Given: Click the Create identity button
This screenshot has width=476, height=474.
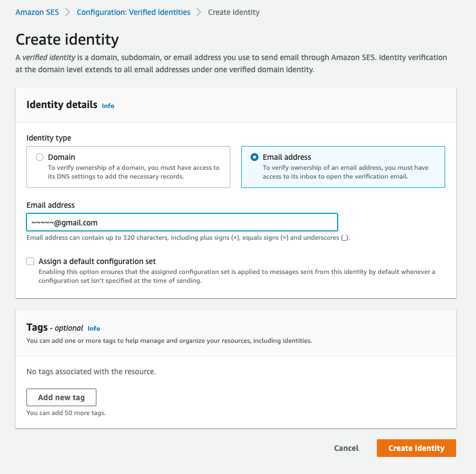Looking at the screenshot, I should pyautogui.click(x=416, y=448).
